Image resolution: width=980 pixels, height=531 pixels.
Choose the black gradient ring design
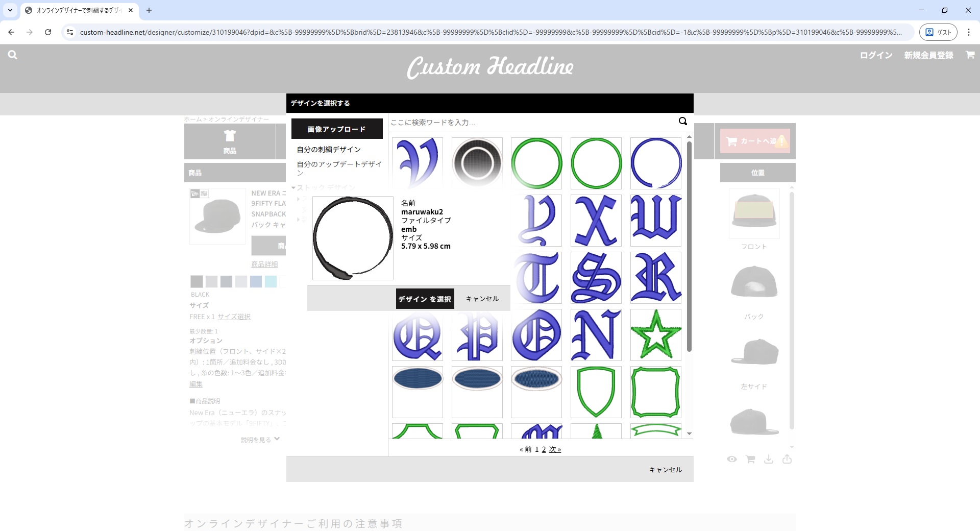477,163
